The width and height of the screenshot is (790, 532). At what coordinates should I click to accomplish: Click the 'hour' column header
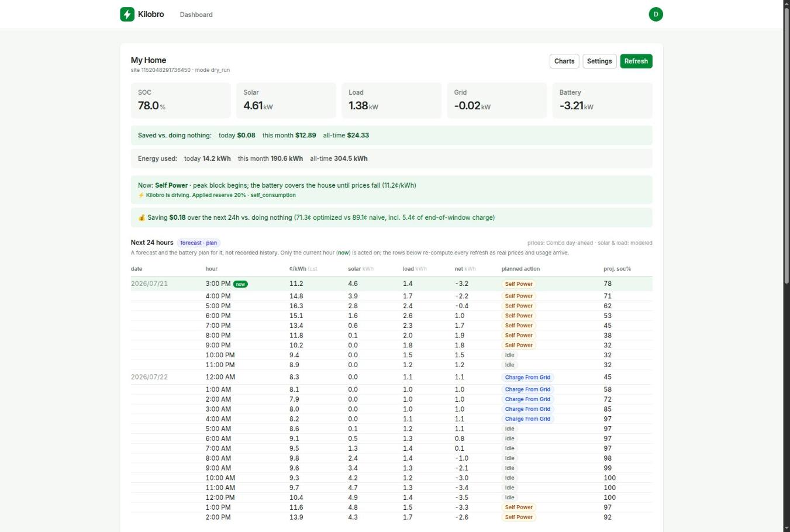coord(211,269)
